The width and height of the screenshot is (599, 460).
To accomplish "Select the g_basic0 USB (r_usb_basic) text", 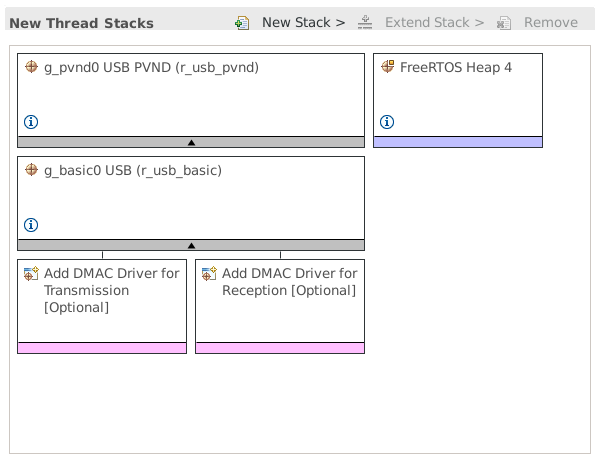I will [133, 171].
